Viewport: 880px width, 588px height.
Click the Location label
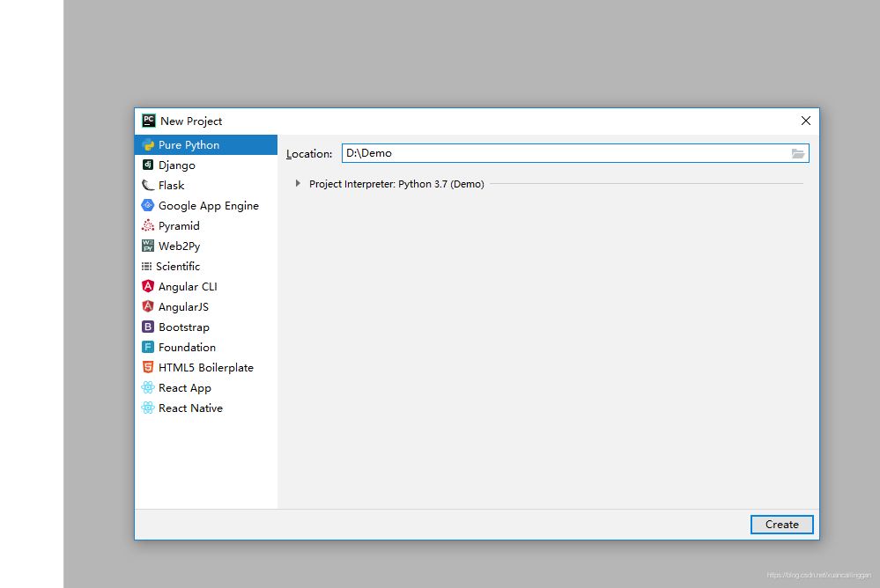click(309, 154)
